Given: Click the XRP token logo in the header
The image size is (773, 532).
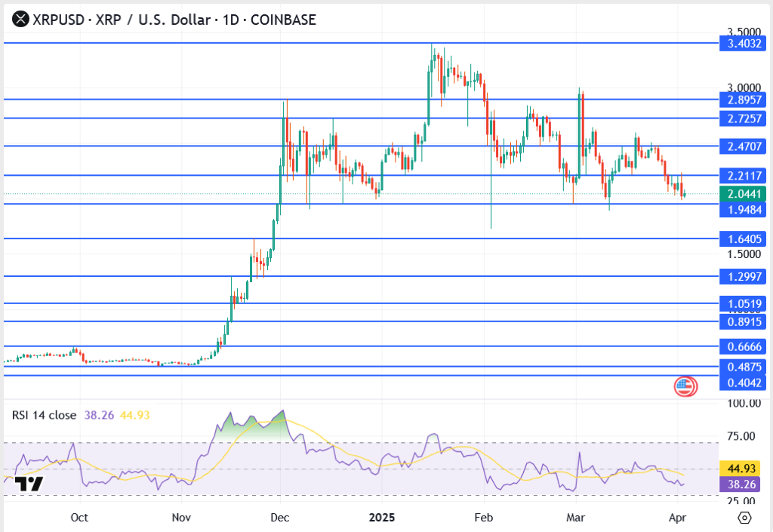Looking at the screenshot, I should pyautogui.click(x=20, y=20).
